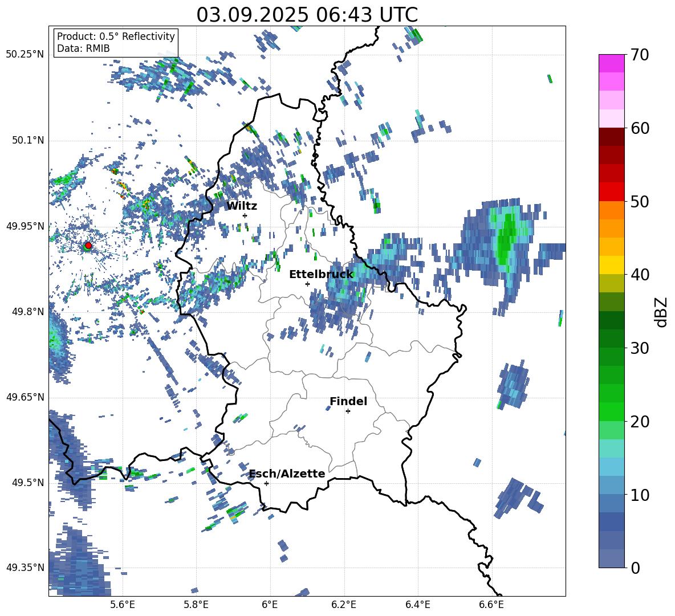
Task: Click colorbar tick label 10
Action: (x=640, y=495)
